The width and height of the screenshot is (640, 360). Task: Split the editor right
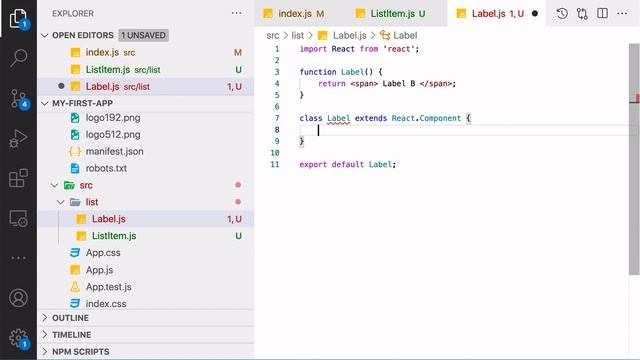(602, 13)
